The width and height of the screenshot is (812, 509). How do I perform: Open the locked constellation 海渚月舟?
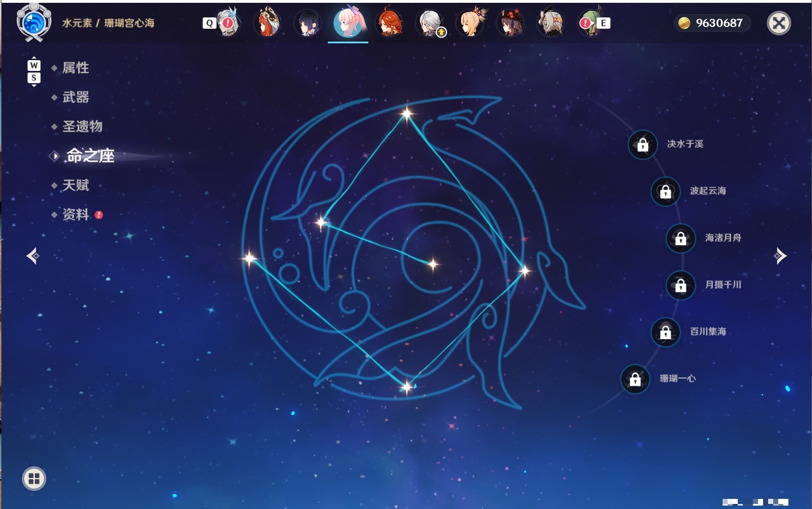pos(681,238)
